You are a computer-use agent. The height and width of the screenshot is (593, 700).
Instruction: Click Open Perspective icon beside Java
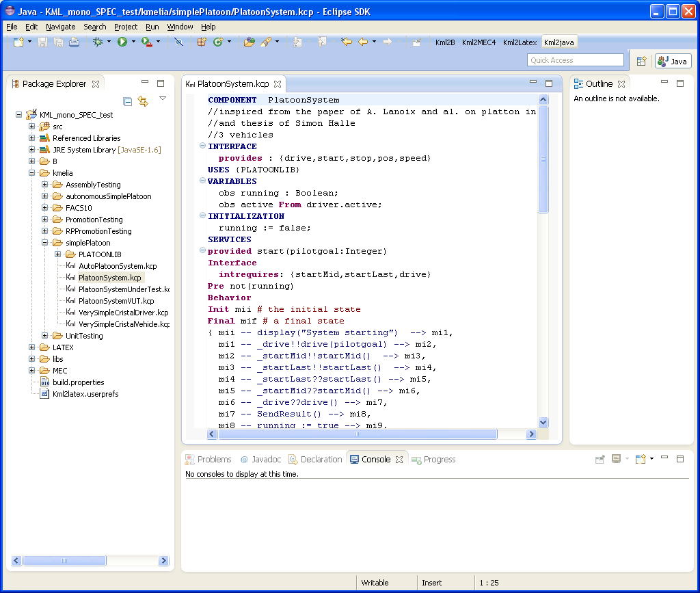point(641,61)
